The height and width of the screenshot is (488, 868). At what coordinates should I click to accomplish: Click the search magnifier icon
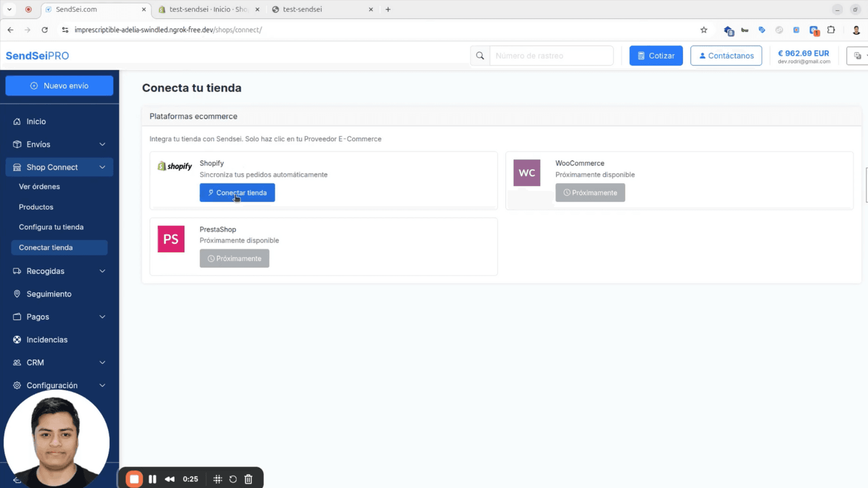coord(480,55)
